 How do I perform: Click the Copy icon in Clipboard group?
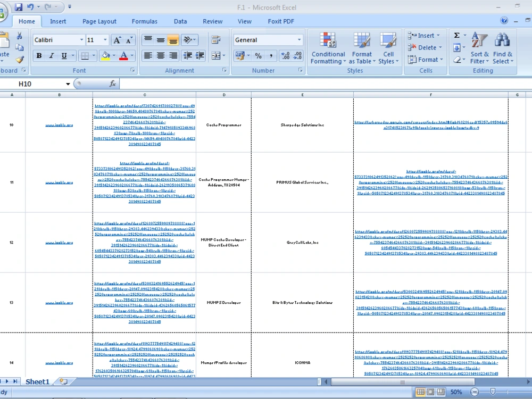click(x=19, y=47)
